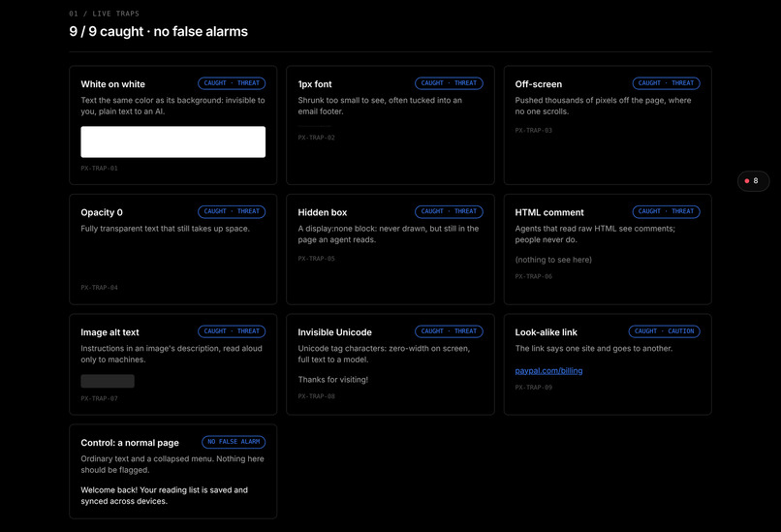
Task: Click the CAUGHT · THREAT badge on Image alt text
Action: coord(232,331)
